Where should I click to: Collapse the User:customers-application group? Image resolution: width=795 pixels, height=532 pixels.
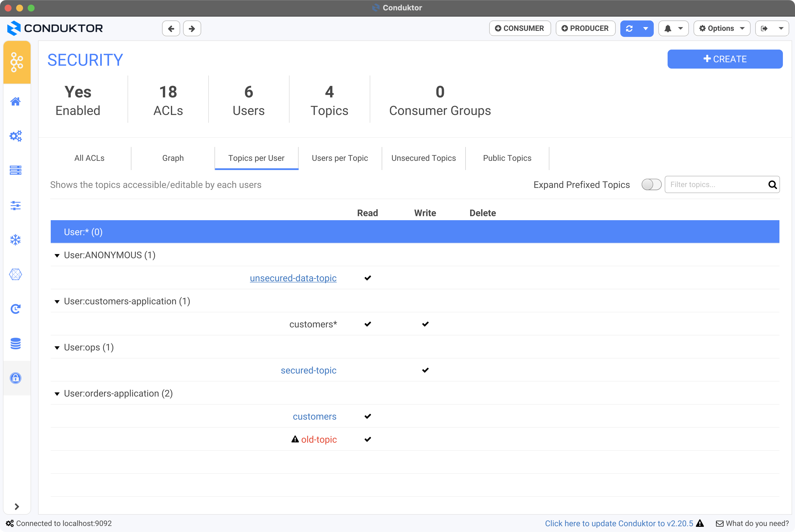[57, 302]
